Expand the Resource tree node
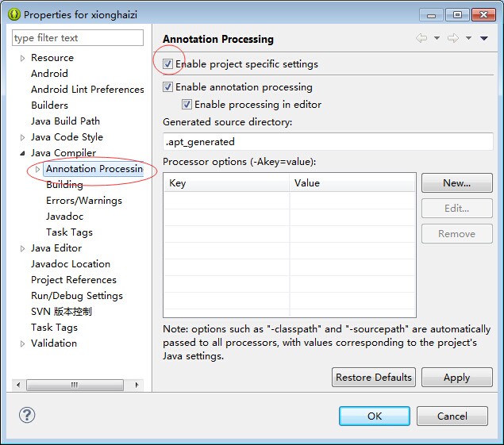The width and height of the screenshot is (504, 445). [22, 58]
